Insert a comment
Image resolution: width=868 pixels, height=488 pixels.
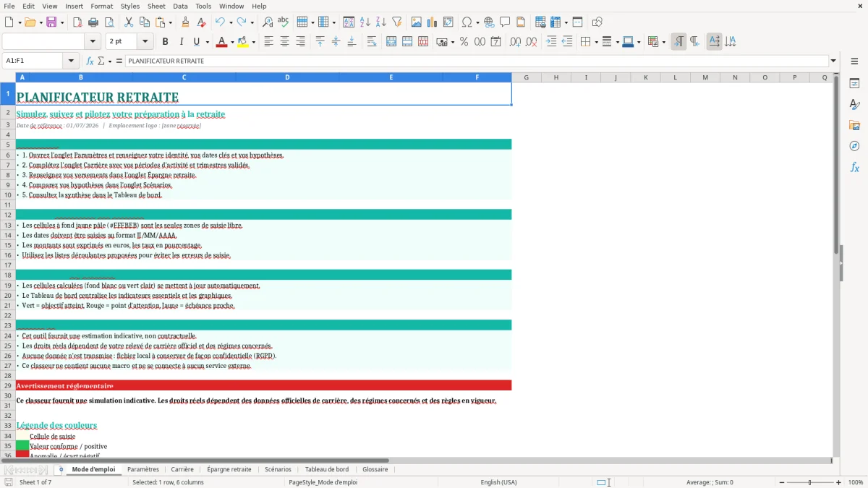pos(505,22)
